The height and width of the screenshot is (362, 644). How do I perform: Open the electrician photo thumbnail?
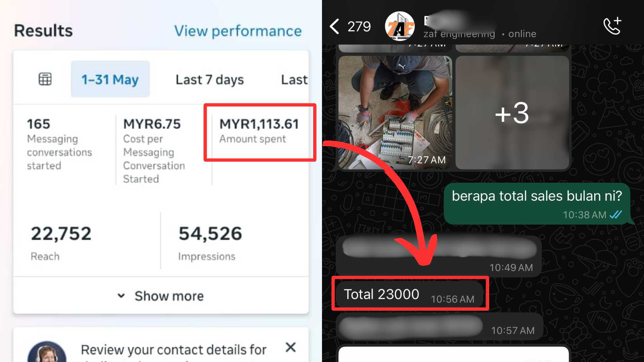[395, 113]
